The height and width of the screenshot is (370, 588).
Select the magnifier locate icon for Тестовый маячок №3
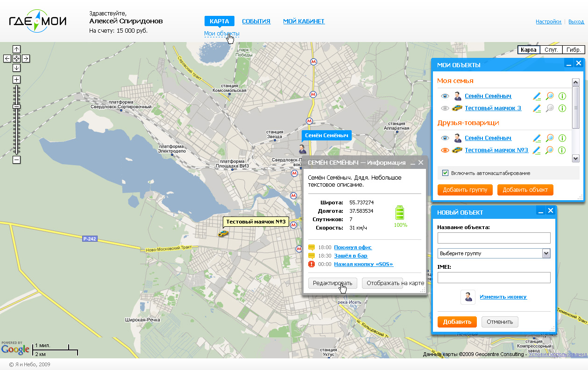pos(549,150)
